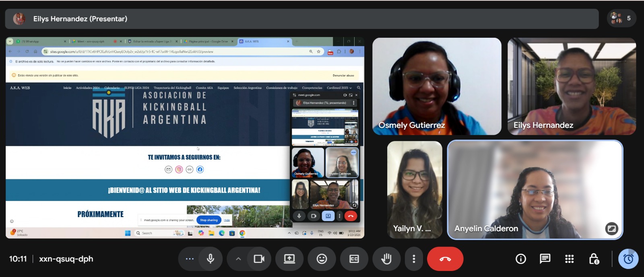Open the Activities grid icon

coord(569,259)
